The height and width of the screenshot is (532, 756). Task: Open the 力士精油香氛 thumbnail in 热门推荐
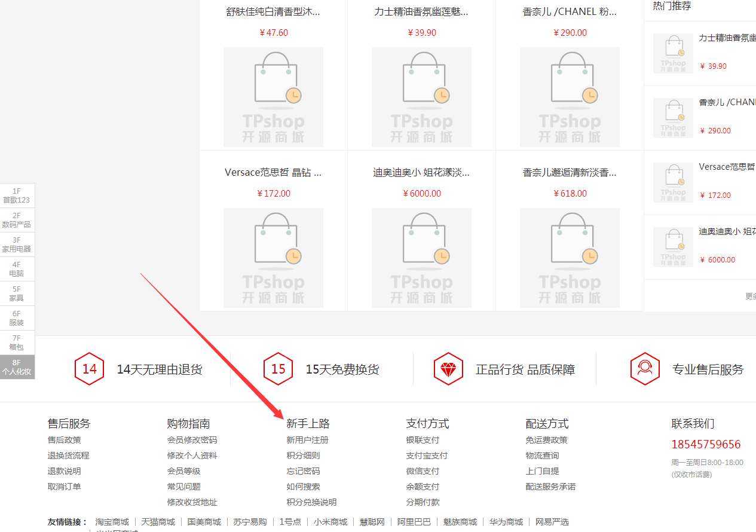[673, 53]
